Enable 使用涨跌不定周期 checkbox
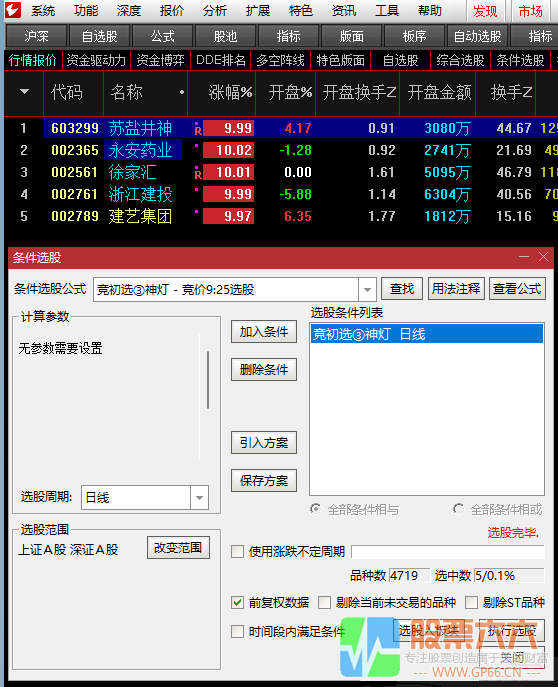This screenshot has height=687, width=558. tap(237, 551)
